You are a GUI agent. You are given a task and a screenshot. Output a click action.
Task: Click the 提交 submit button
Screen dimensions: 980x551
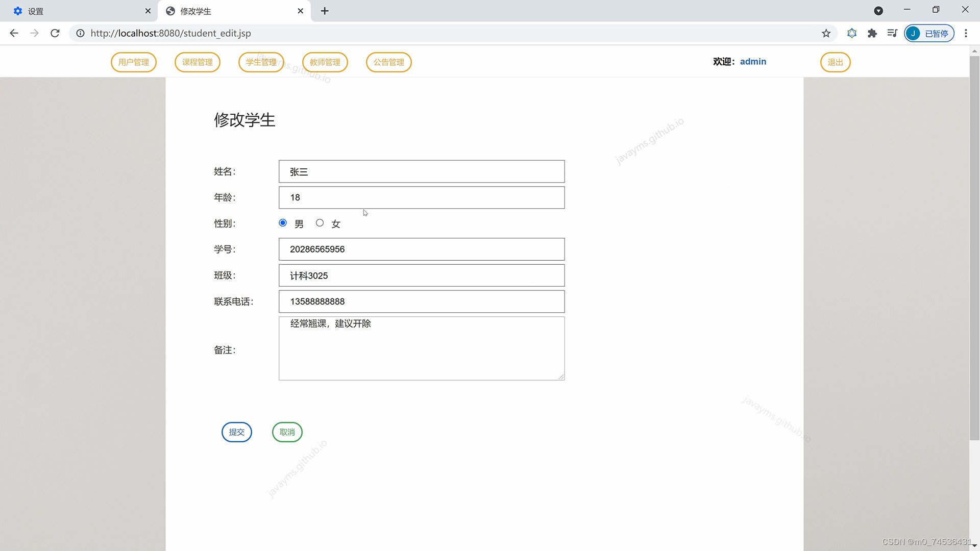click(236, 432)
